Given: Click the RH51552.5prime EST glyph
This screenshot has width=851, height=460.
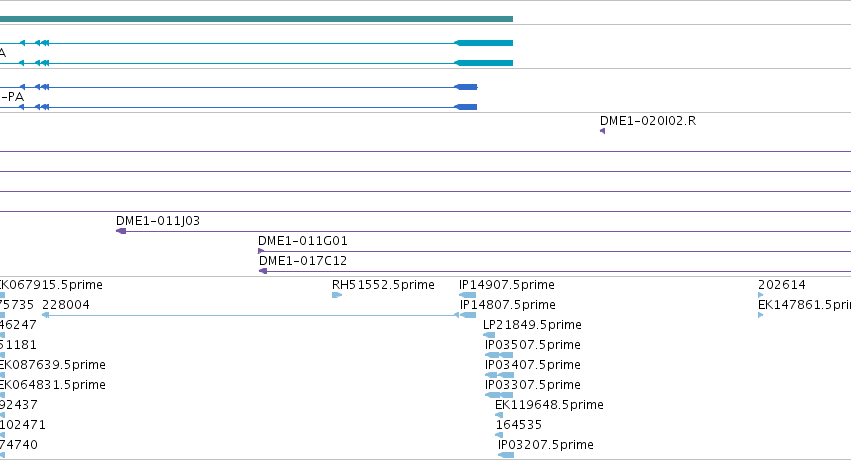Looking at the screenshot, I should tap(337, 295).
